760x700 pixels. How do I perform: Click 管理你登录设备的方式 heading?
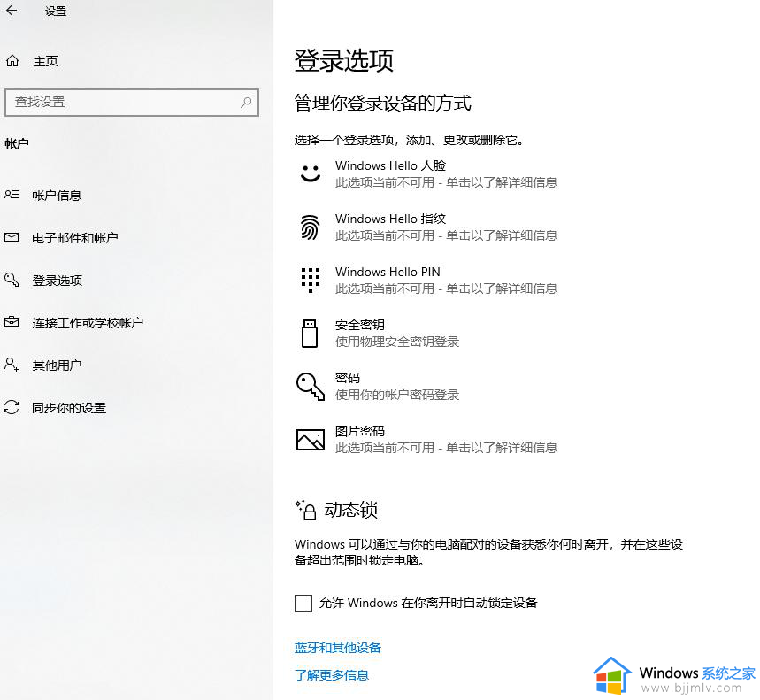coord(383,103)
